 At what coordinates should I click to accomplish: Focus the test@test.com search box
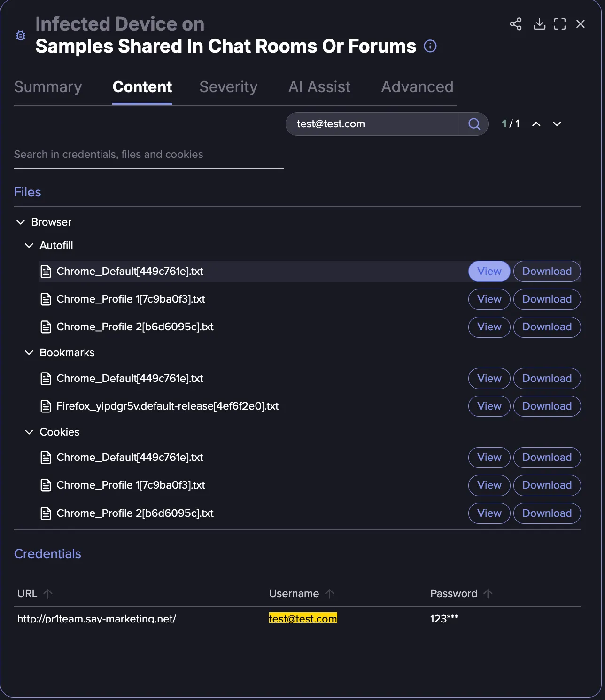click(x=373, y=124)
